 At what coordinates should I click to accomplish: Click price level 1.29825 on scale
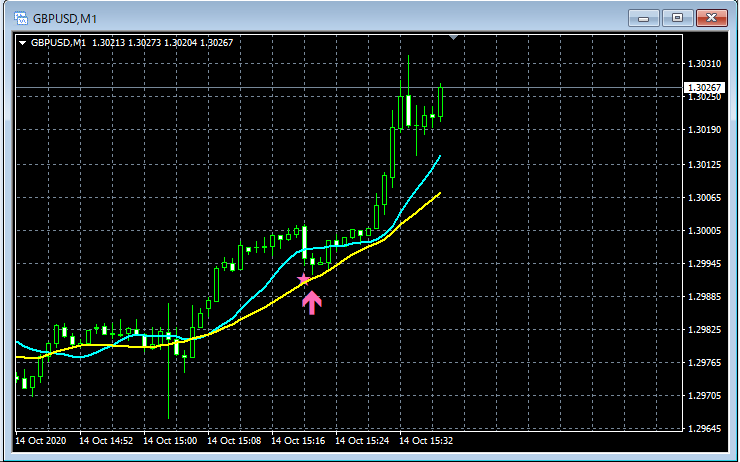(x=705, y=330)
